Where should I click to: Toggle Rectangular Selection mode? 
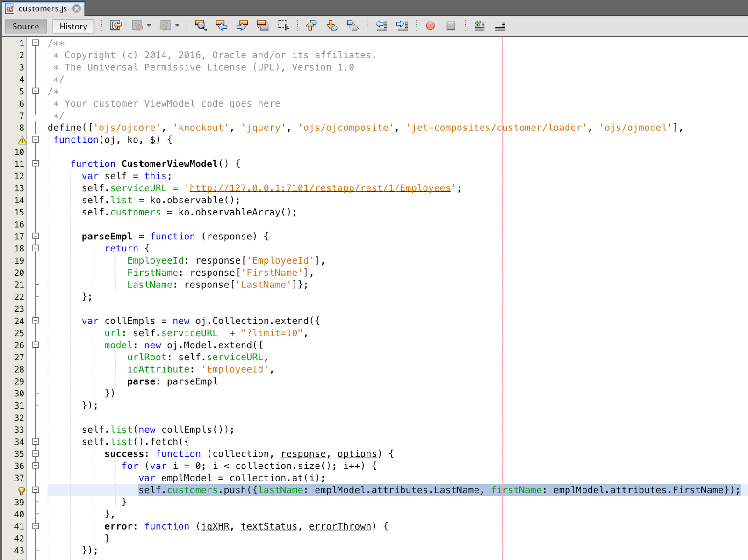tap(283, 26)
